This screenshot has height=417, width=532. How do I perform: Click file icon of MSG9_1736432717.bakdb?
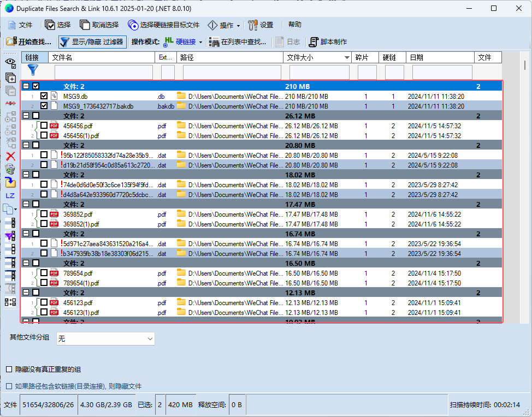coord(54,106)
